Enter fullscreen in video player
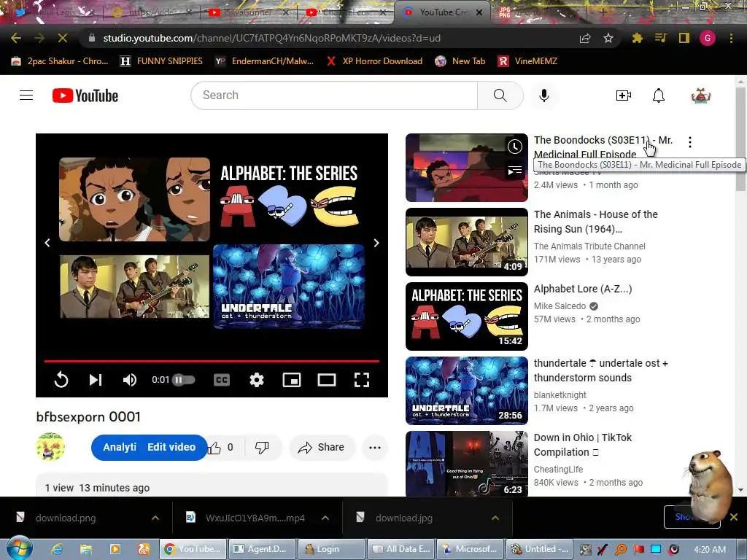 coord(362,379)
